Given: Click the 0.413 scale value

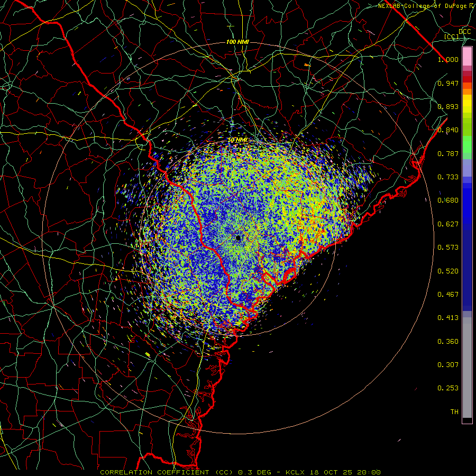Looking at the screenshot, I should [x=448, y=318].
